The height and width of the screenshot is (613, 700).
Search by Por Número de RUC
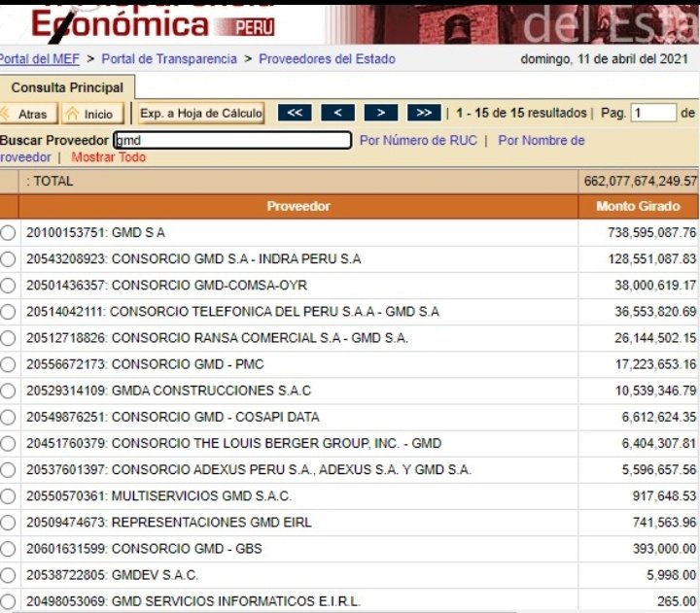click(x=418, y=140)
